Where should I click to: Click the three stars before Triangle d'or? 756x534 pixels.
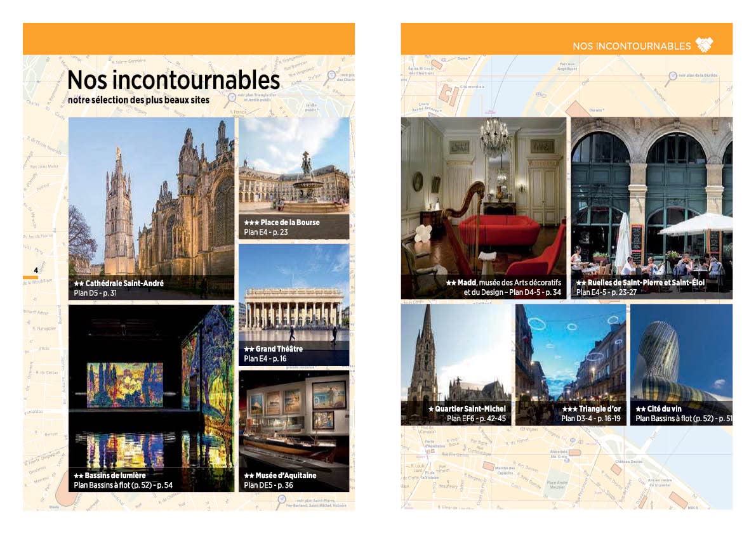point(569,409)
